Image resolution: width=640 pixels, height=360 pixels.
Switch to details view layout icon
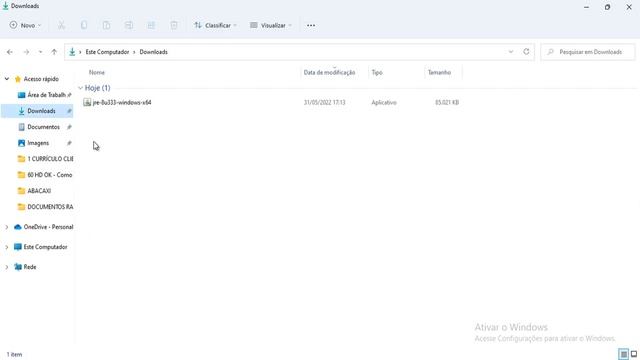[x=623, y=354]
